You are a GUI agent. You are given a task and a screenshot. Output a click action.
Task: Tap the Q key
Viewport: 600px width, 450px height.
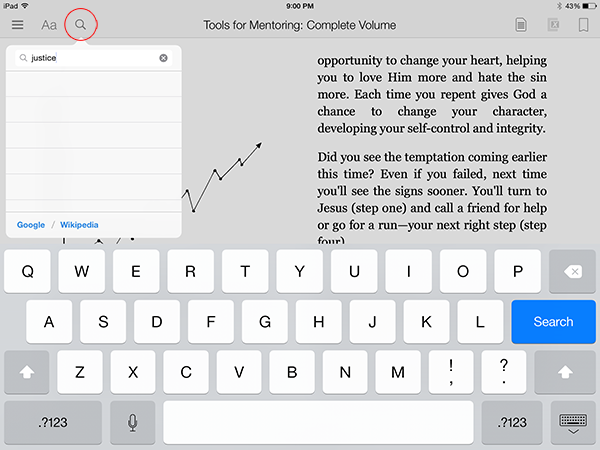click(x=27, y=272)
